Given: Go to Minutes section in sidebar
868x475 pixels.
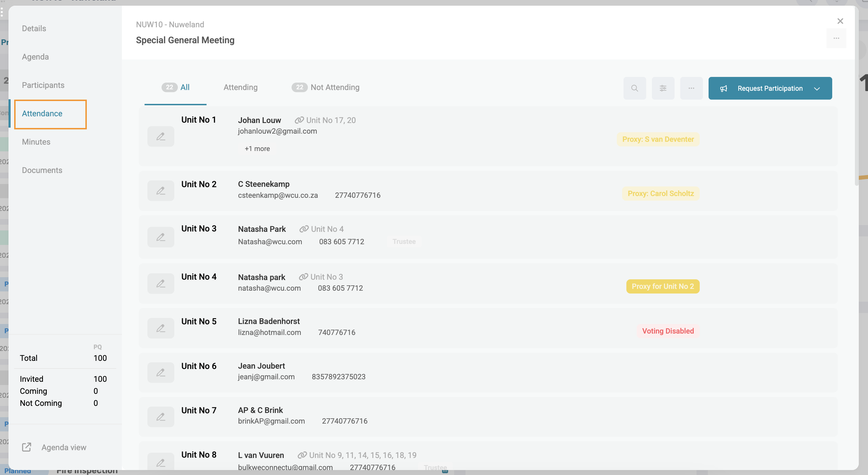Looking at the screenshot, I should (36, 142).
